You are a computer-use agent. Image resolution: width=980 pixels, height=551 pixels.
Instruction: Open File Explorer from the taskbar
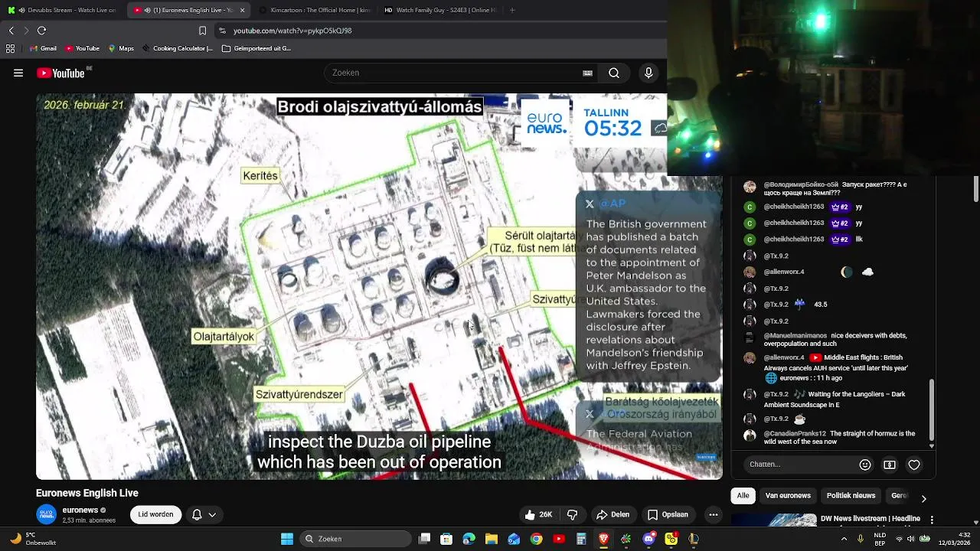492,539
